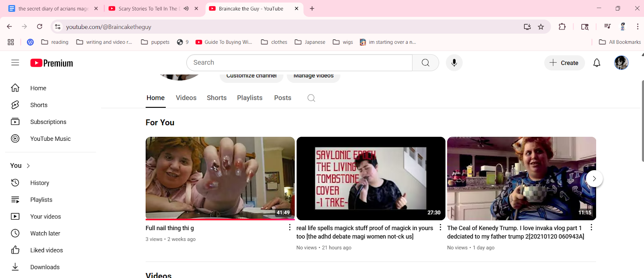Show next For You videos arrow
This screenshot has width=644, height=278.
594,179
